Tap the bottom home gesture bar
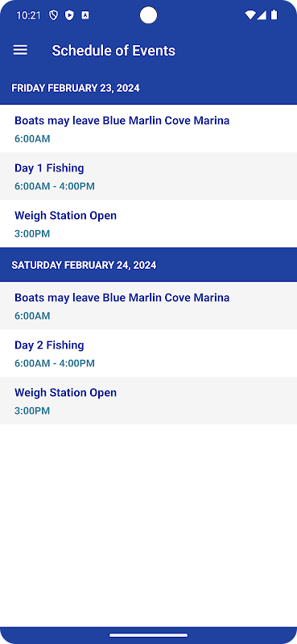The image size is (297, 644). (x=148, y=635)
